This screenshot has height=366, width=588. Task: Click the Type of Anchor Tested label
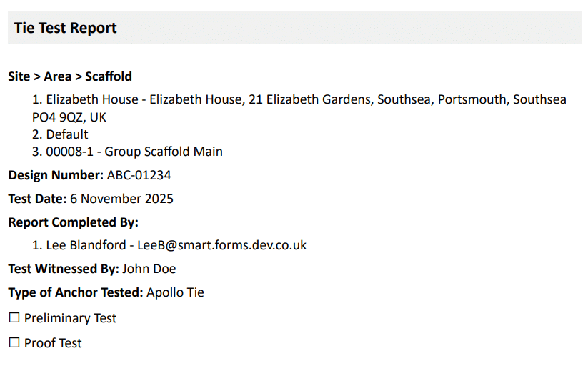tap(76, 292)
